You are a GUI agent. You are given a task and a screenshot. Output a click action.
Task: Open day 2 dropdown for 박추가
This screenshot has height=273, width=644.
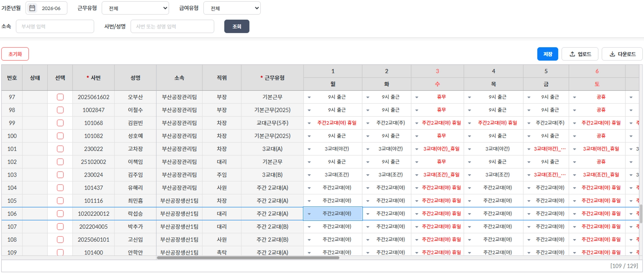pyautogui.click(x=368, y=227)
